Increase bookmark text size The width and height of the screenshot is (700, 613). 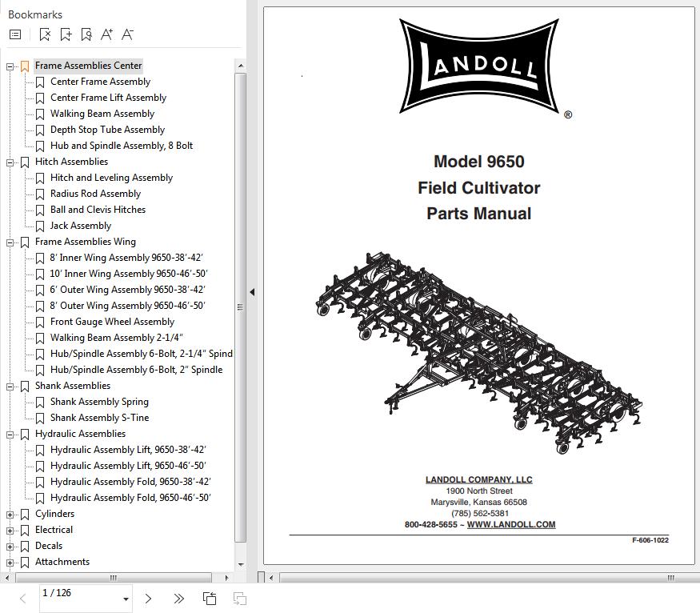click(x=106, y=34)
